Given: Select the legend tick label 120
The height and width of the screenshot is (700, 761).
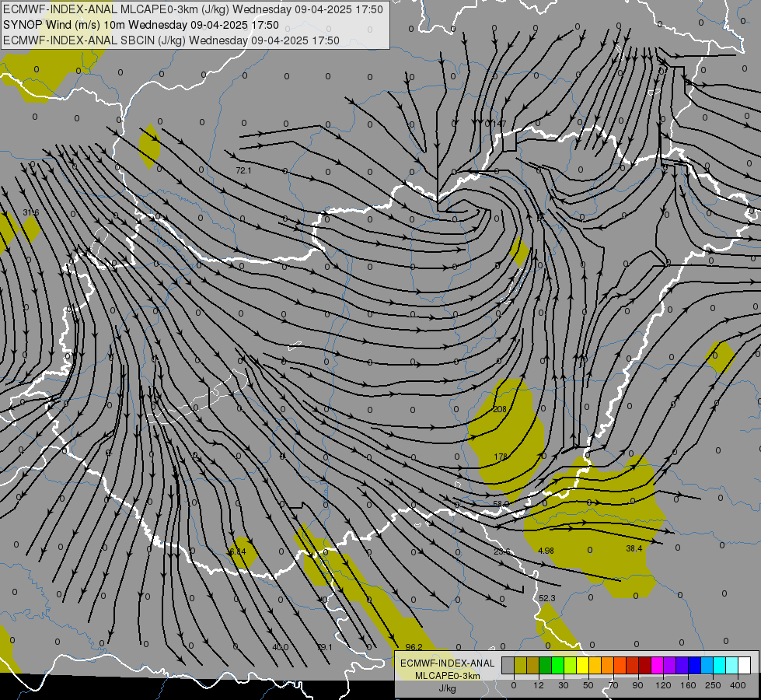Looking at the screenshot, I should (664, 685).
